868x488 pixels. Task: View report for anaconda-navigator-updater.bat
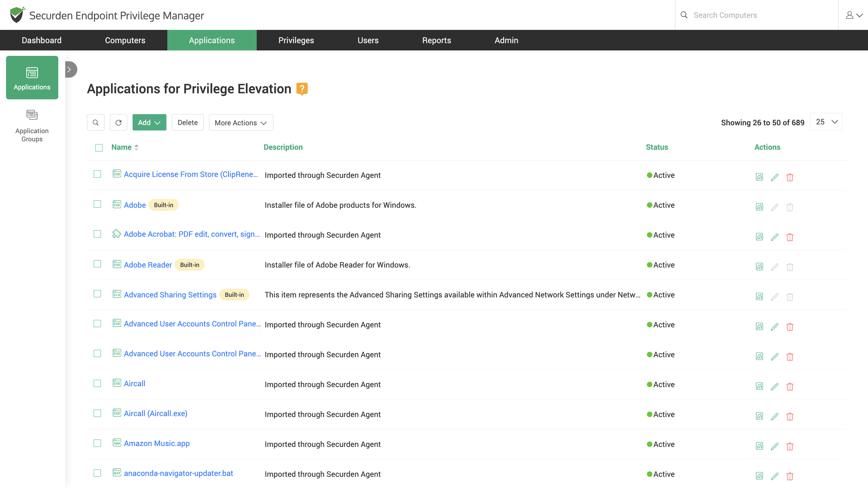tap(759, 476)
